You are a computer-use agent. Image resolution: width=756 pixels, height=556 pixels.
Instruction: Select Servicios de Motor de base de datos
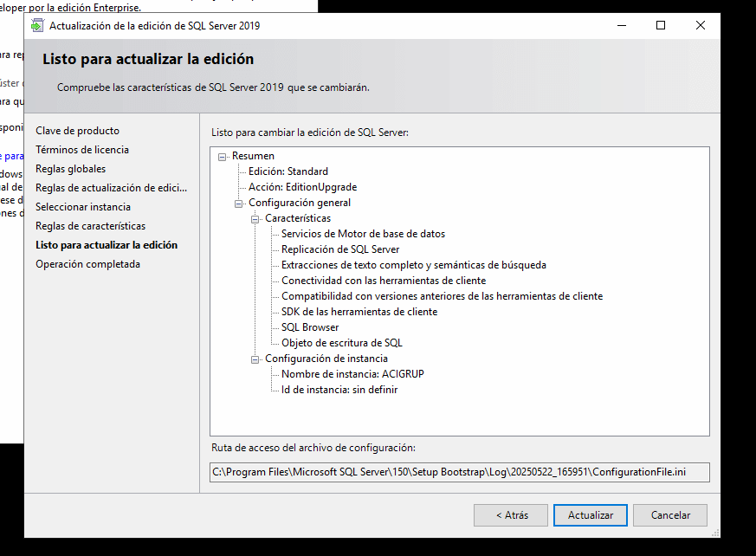[x=363, y=233]
